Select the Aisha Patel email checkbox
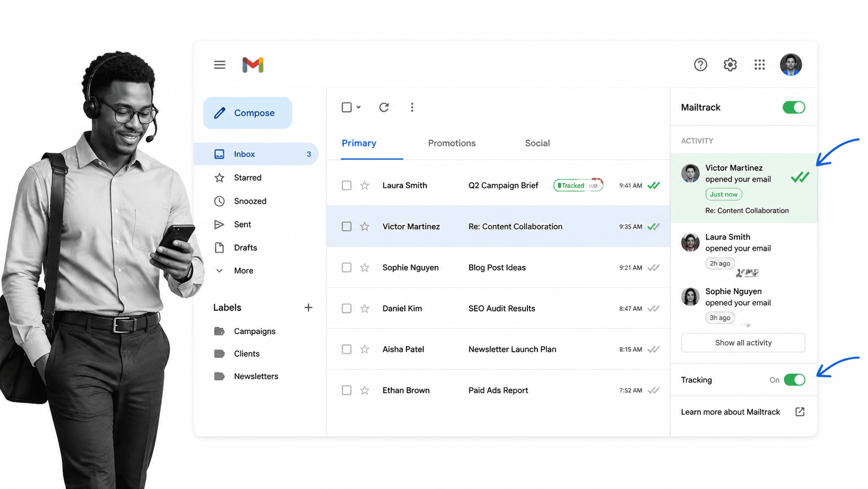The height and width of the screenshot is (489, 868). [347, 350]
